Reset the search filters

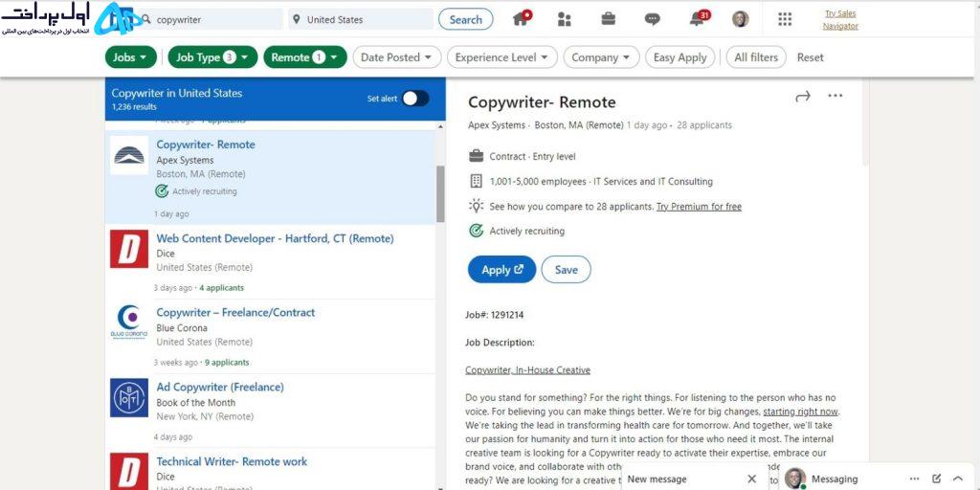point(810,56)
